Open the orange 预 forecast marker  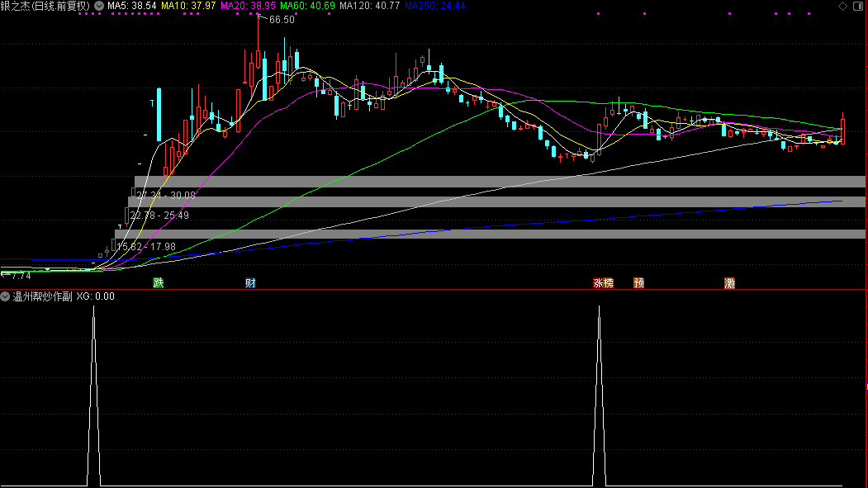coord(639,282)
